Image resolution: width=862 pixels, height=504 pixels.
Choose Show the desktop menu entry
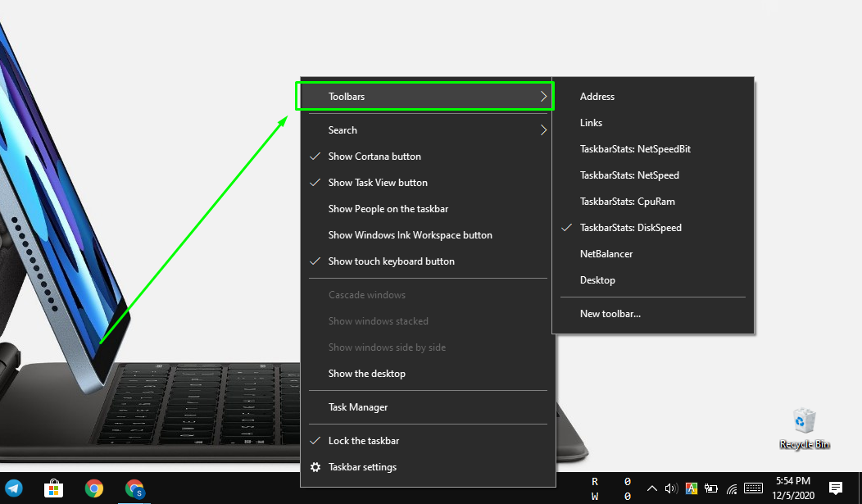(x=366, y=374)
